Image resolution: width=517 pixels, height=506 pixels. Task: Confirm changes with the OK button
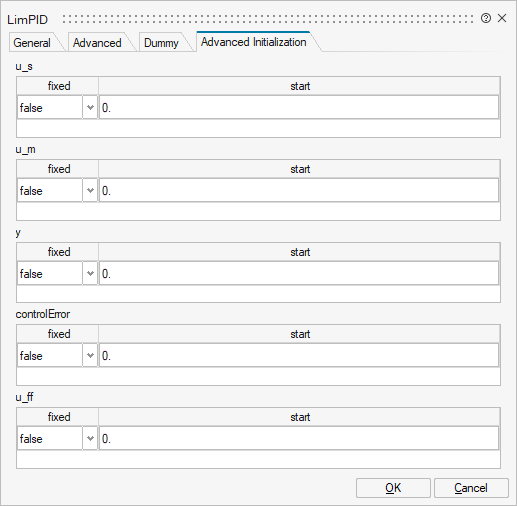(x=393, y=488)
